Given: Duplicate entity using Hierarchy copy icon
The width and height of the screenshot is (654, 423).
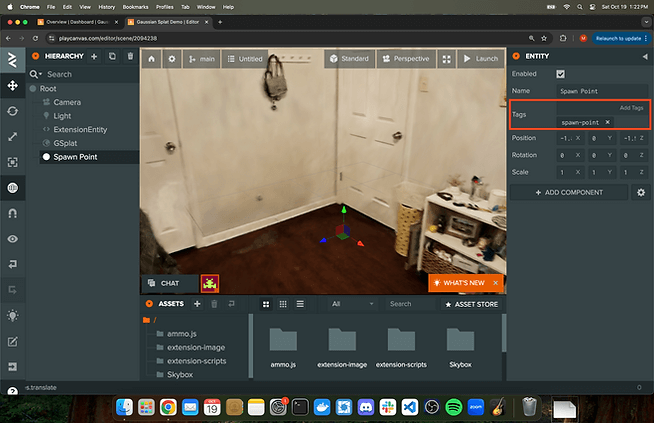Looking at the screenshot, I should [x=112, y=57].
